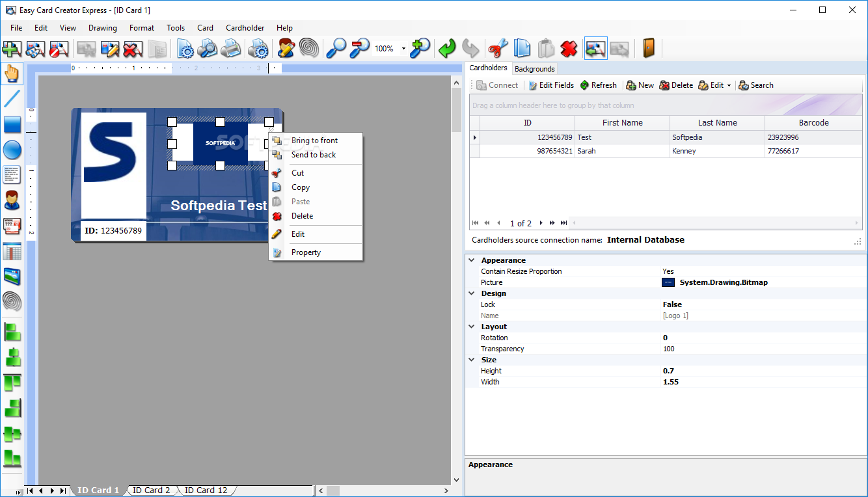Click the Delete button in Cardholders toolbar
The width and height of the screenshot is (868, 497).
[676, 85]
